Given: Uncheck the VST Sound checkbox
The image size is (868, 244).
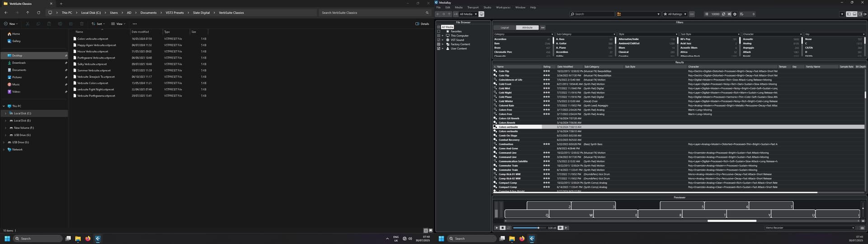Looking at the screenshot, I should 439,40.
